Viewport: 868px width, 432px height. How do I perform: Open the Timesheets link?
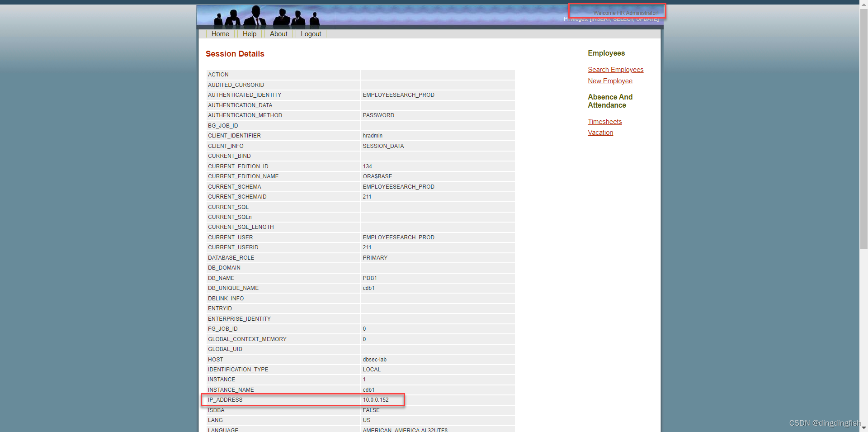pos(604,122)
